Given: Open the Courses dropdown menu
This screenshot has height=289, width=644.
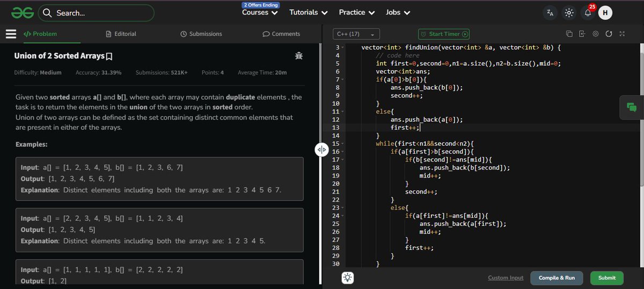Looking at the screenshot, I should [260, 12].
